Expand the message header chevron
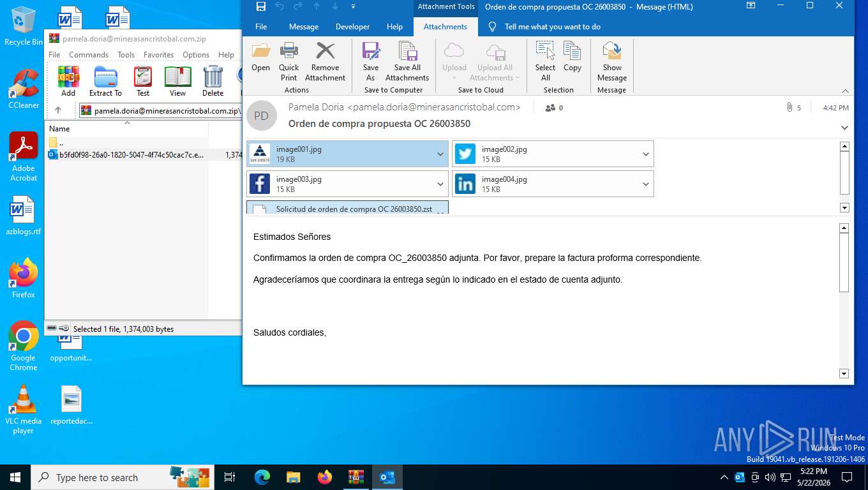Image resolution: width=868 pixels, height=490 pixels. pyautogui.click(x=844, y=128)
